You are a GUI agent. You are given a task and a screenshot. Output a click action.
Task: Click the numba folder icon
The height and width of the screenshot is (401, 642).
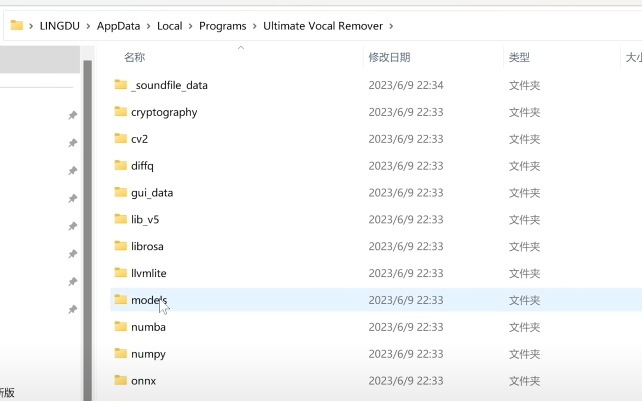[x=120, y=326]
